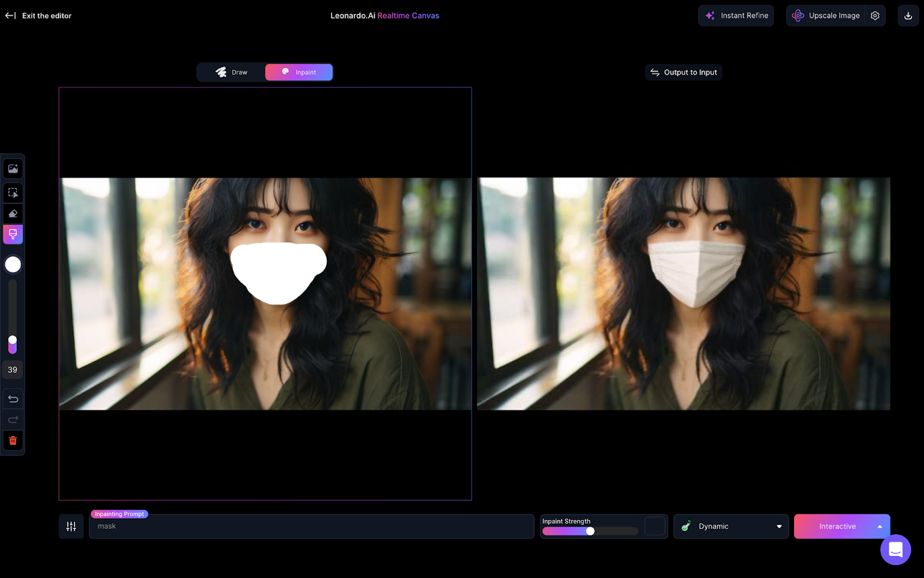Image resolution: width=924 pixels, height=578 pixels.
Task: Click Upscale Image button
Action: coord(826,16)
